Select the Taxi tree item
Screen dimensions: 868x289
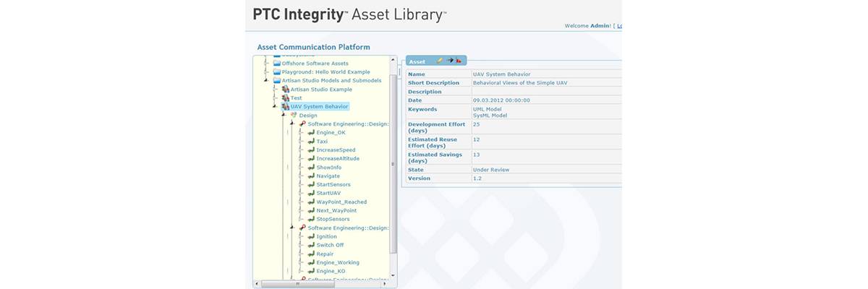point(322,142)
